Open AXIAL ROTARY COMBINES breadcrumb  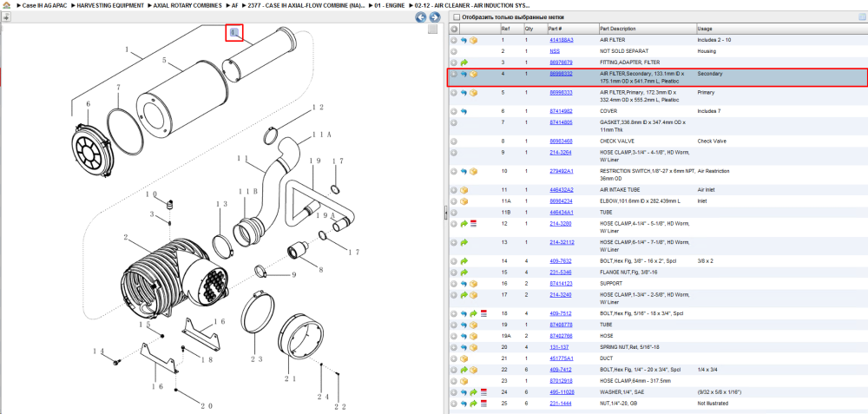(187, 5)
